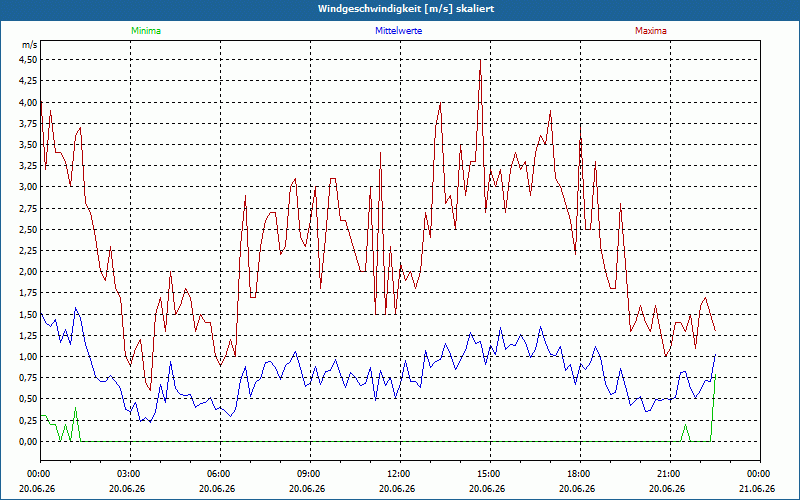
Task: Click the m/s unit label
Action: 30,45
